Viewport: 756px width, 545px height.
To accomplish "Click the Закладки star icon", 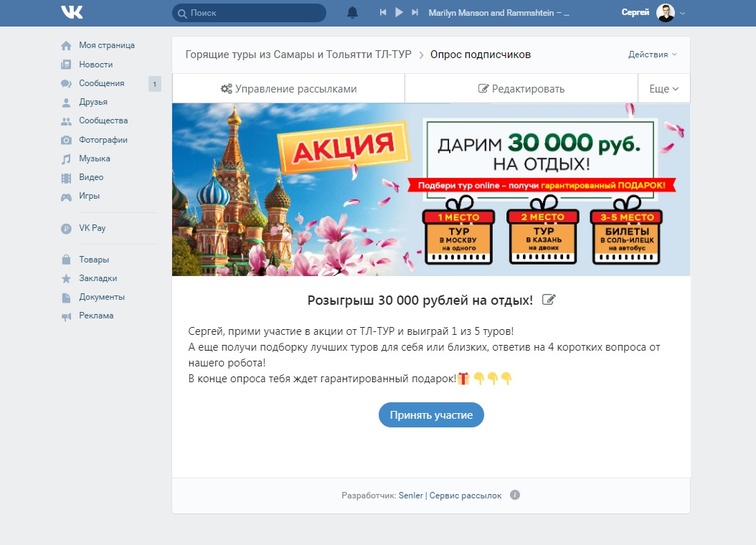I will pyautogui.click(x=66, y=279).
